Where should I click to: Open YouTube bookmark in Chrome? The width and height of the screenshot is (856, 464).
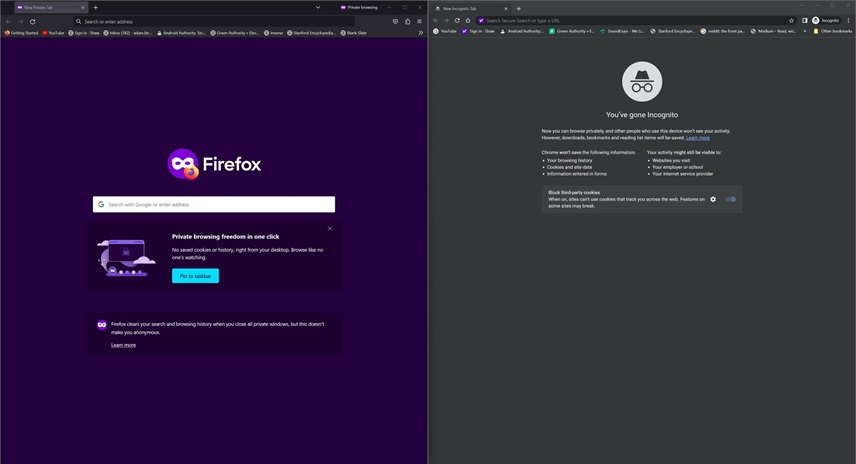[445, 31]
